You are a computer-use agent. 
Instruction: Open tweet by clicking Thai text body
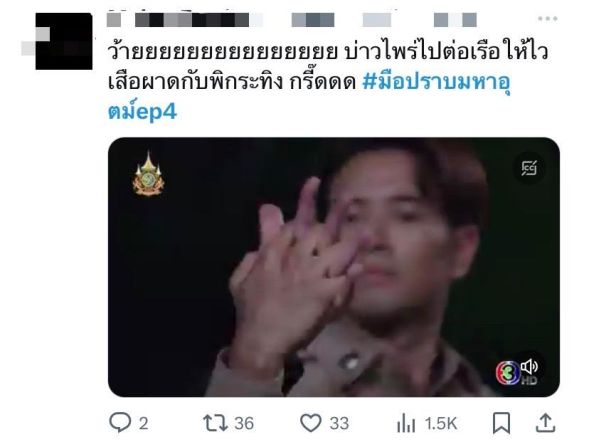(x=327, y=66)
